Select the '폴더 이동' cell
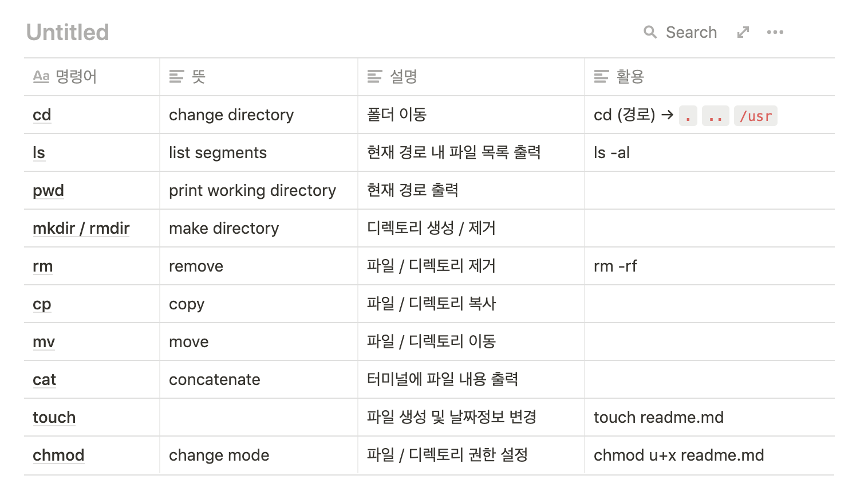Screen dimensions: 868x487 471,115
